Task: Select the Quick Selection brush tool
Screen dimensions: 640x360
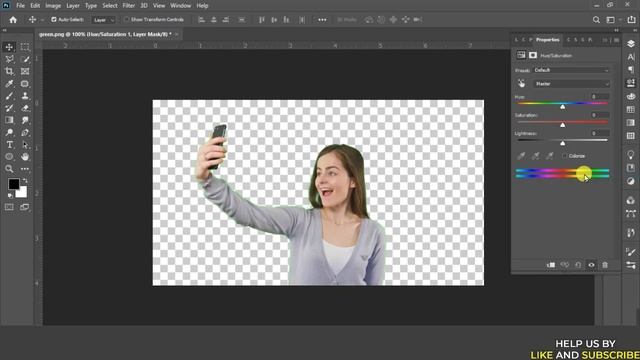Action: (x=25, y=59)
